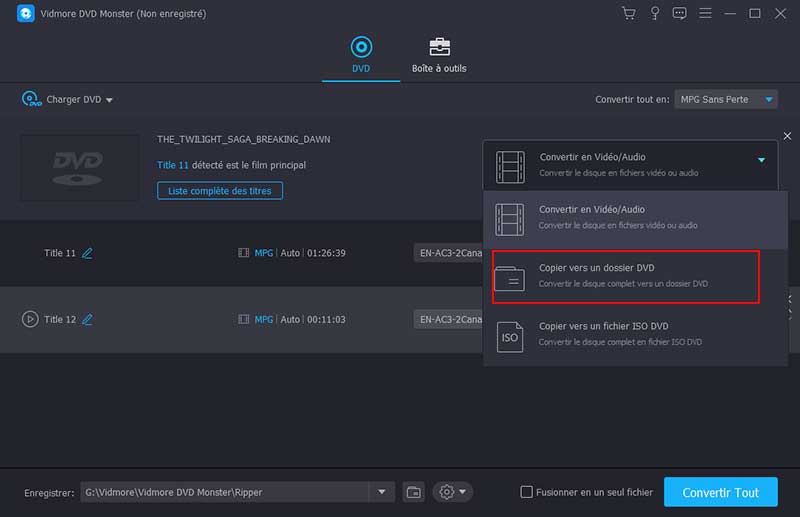Expand the output path dropdown arrow

[x=382, y=492]
